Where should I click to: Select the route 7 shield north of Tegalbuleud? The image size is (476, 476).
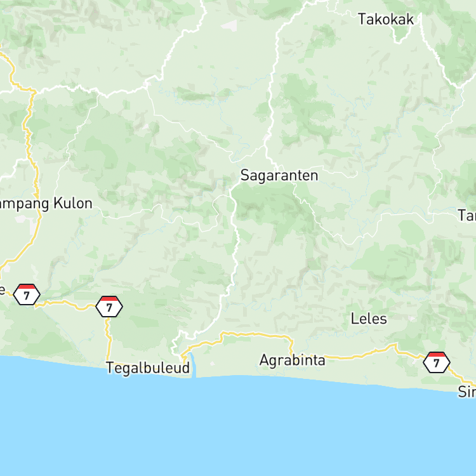(x=109, y=307)
